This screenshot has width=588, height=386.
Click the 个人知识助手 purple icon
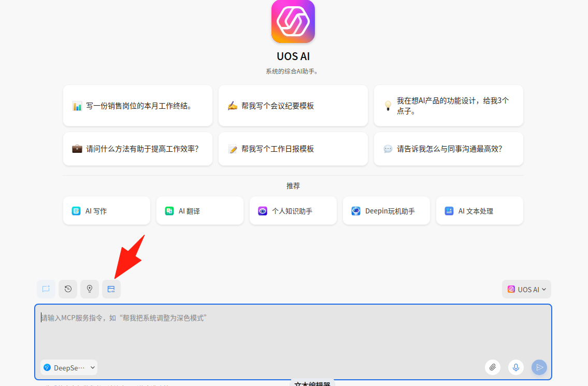click(x=263, y=211)
